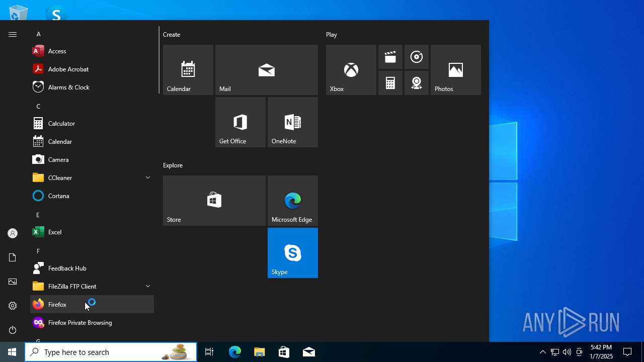Open Access from the app list

pyautogui.click(x=92, y=51)
